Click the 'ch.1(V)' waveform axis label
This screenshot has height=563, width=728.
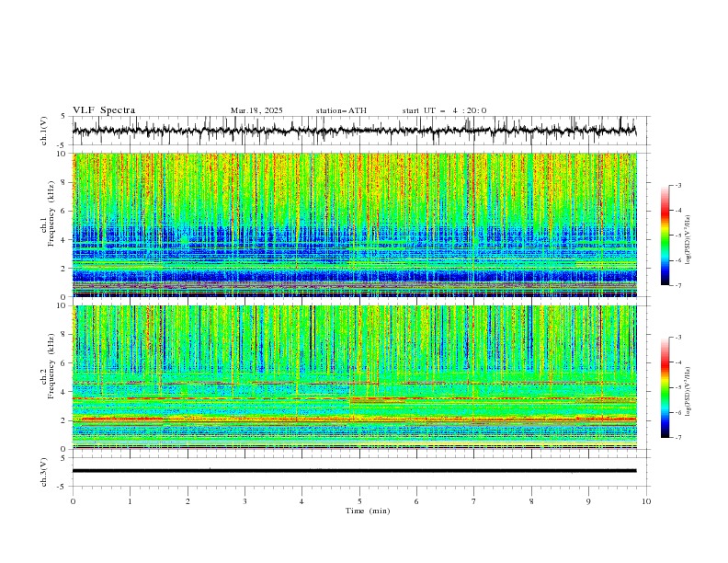[43, 131]
